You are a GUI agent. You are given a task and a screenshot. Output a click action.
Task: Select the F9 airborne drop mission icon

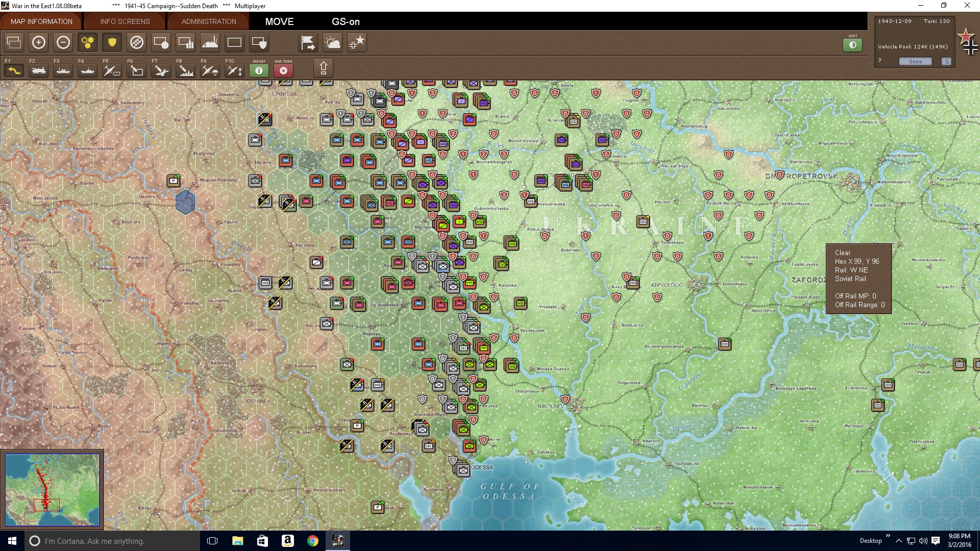pyautogui.click(x=209, y=71)
